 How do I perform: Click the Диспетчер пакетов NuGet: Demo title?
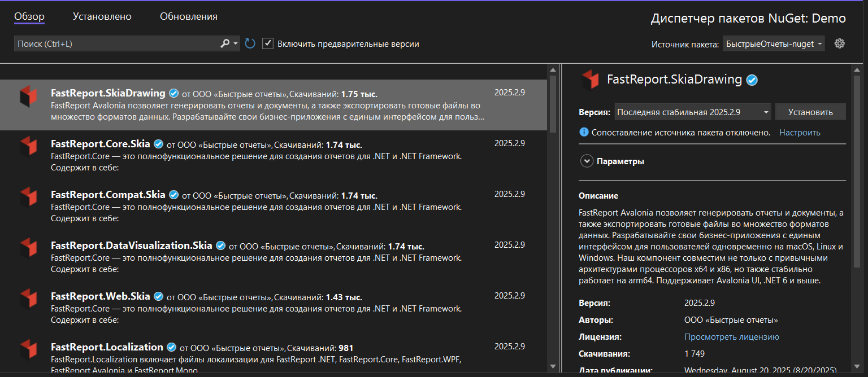(748, 18)
